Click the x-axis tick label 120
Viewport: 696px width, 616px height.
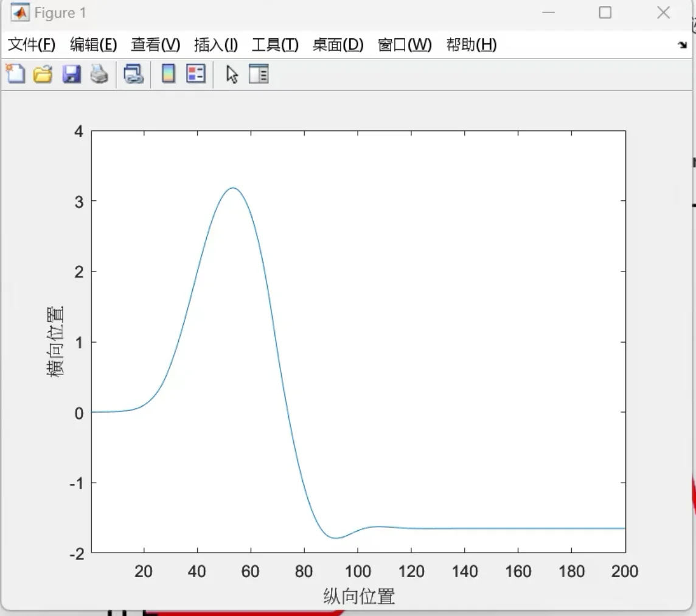click(411, 571)
